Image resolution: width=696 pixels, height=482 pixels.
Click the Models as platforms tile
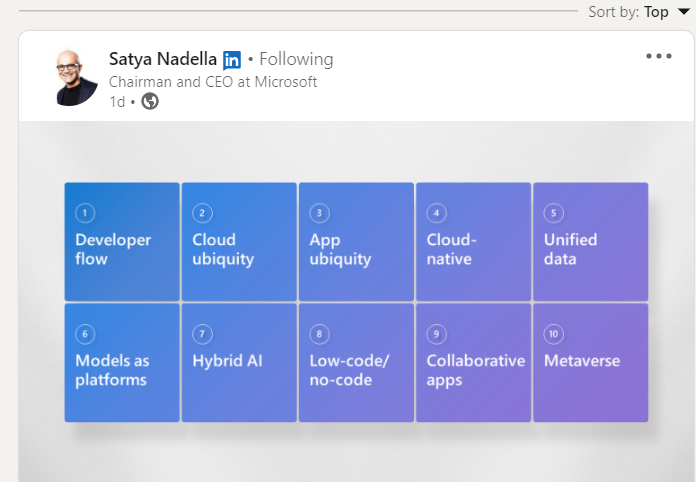tap(122, 363)
